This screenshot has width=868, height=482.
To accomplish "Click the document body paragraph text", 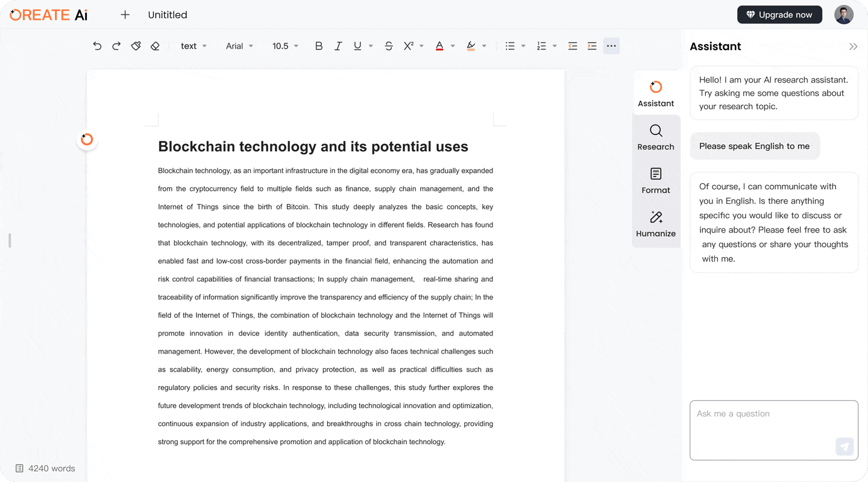I will (325, 306).
